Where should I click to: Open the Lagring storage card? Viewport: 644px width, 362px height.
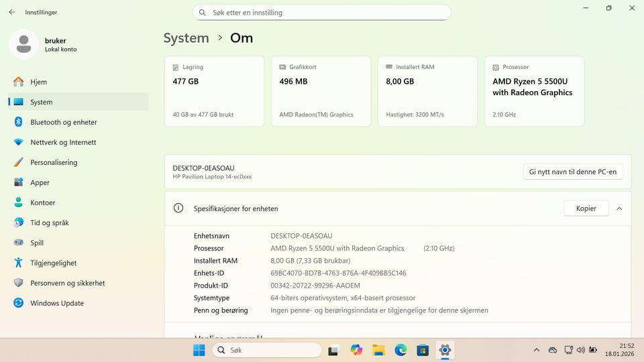[x=214, y=91]
